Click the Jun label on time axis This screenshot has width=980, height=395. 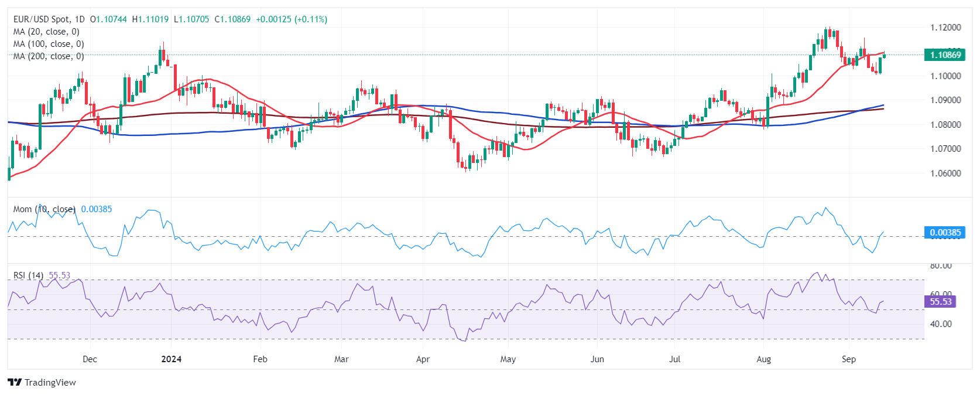tap(597, 359)
